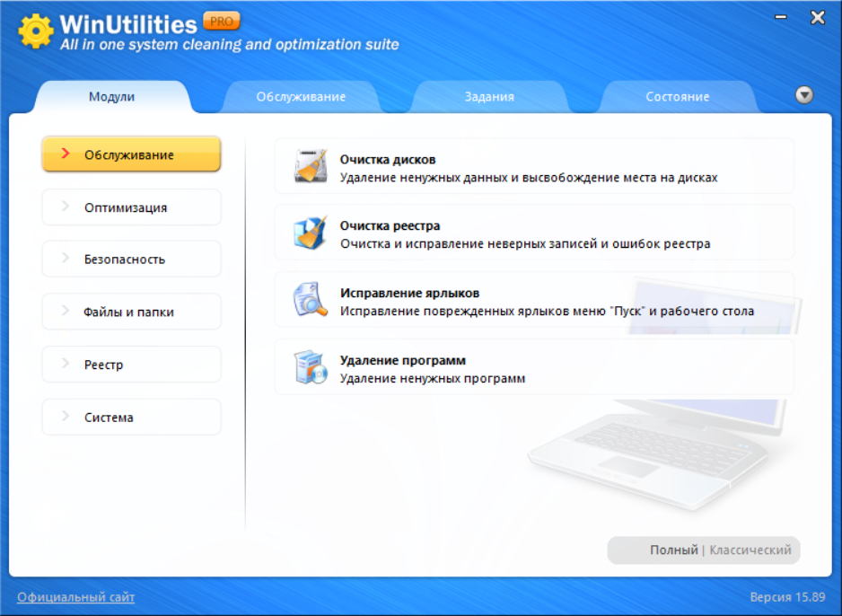Click the chevron next to Оптимизация
The width and height of the screenshot is (842, 616).
(x=66, y=207)
